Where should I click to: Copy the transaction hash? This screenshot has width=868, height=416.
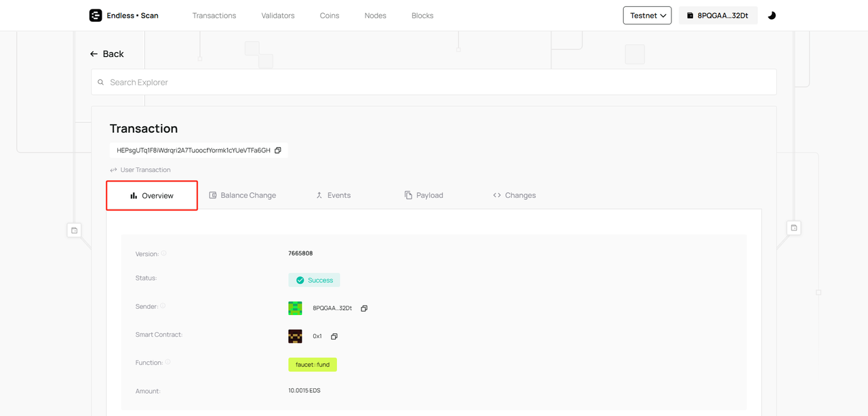(278, 150)
